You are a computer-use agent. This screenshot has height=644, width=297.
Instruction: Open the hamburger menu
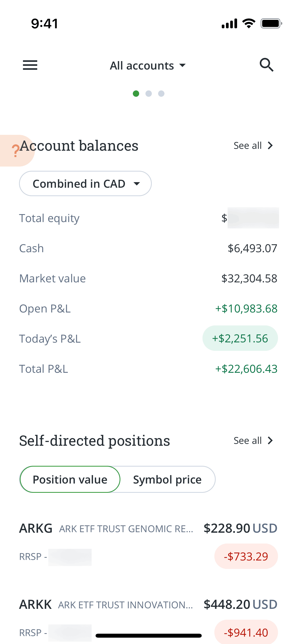(30, 65)
